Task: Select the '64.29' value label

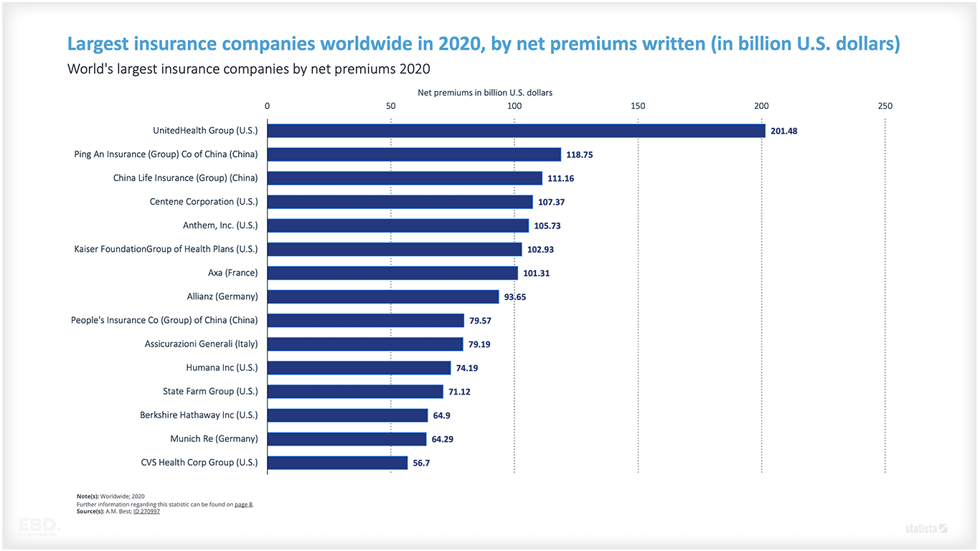Action: tap(443, 439)
